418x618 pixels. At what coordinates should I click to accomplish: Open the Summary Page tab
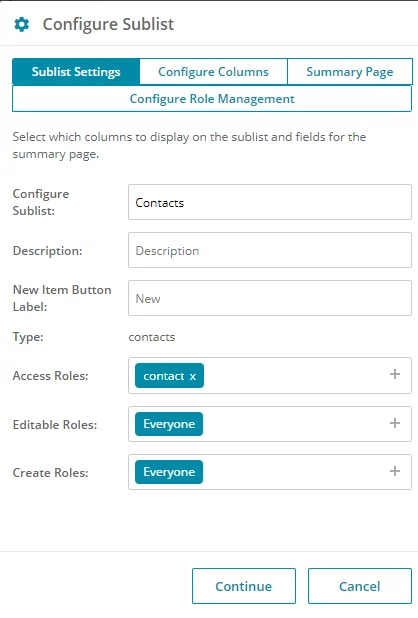tap(350, 72)
